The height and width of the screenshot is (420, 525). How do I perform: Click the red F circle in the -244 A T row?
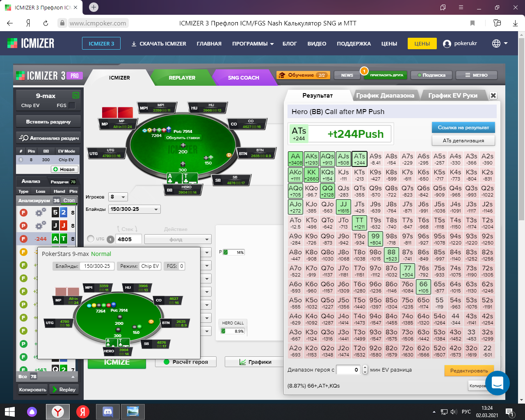pyautogui.click(x=24, y=239)
